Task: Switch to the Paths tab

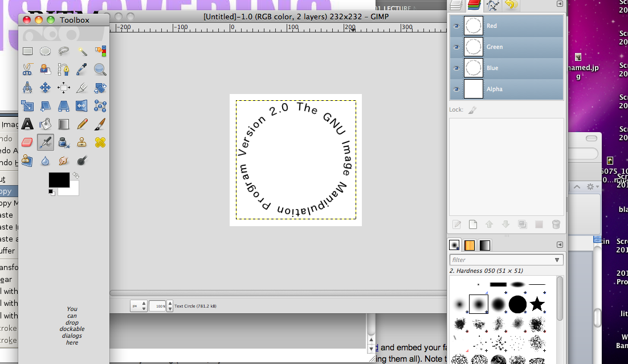Action: (x=492, y=5)
